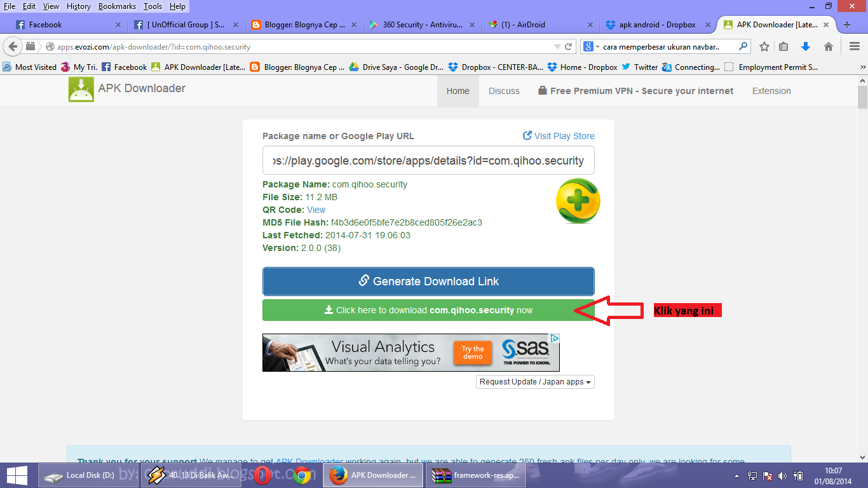
Task: Select Discuss in site navigation
Action: pyautogui.click(x=504, y=91)
